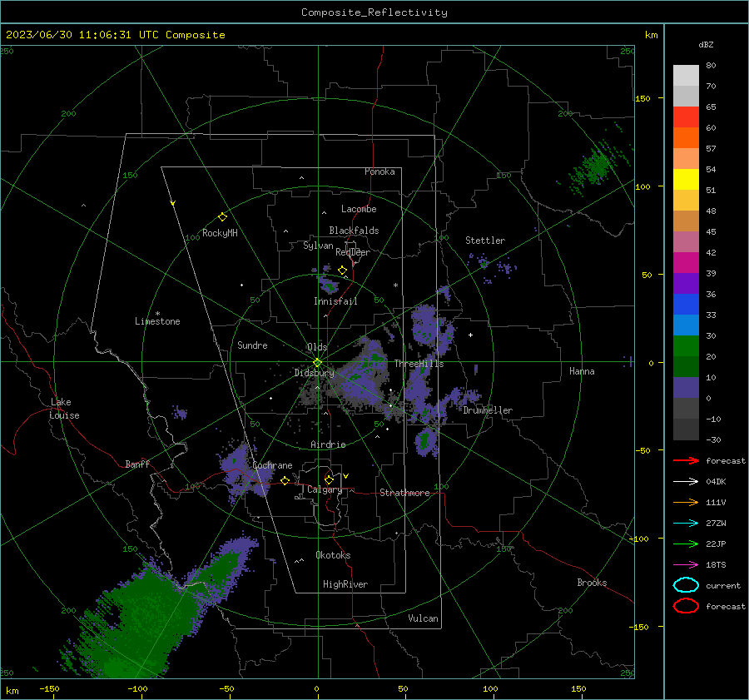
Task: Click the dBZ legend heading
Action: pyautogui.click(x=706, y=44)
